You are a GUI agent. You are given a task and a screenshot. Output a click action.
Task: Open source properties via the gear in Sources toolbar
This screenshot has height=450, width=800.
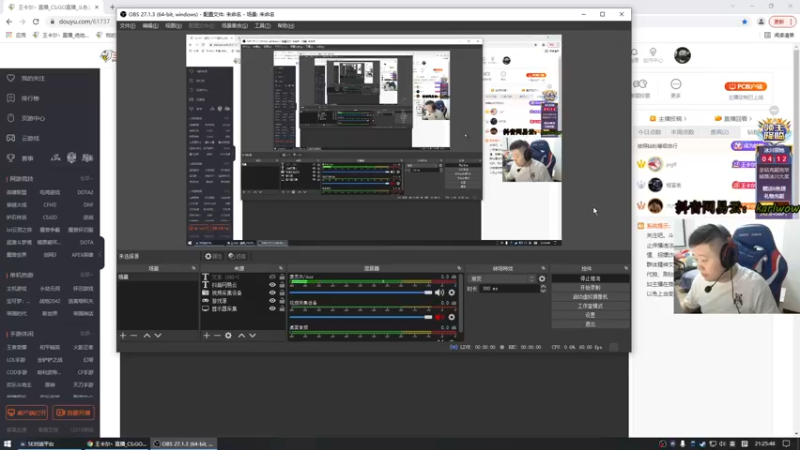click(x=229, y=336)
